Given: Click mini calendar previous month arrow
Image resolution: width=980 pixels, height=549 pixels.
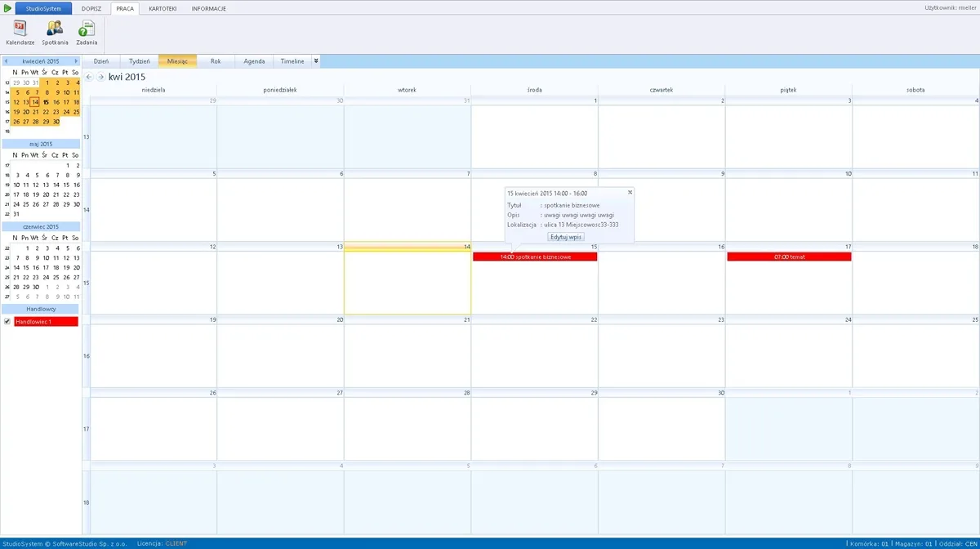Looking at the screenshot, I should [x=6, y=61].
